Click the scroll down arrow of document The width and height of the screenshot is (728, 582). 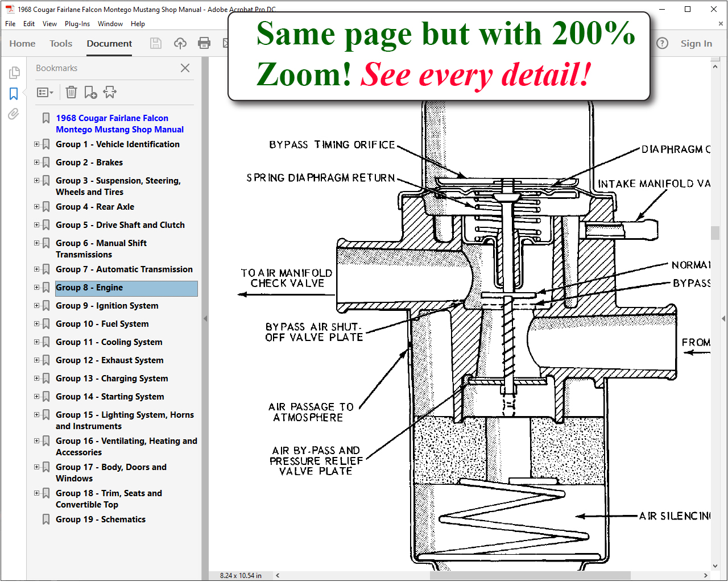pos(715,566)
